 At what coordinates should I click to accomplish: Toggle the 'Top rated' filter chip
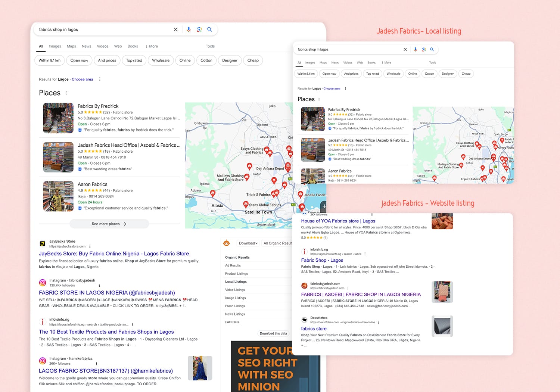[134, 60]
